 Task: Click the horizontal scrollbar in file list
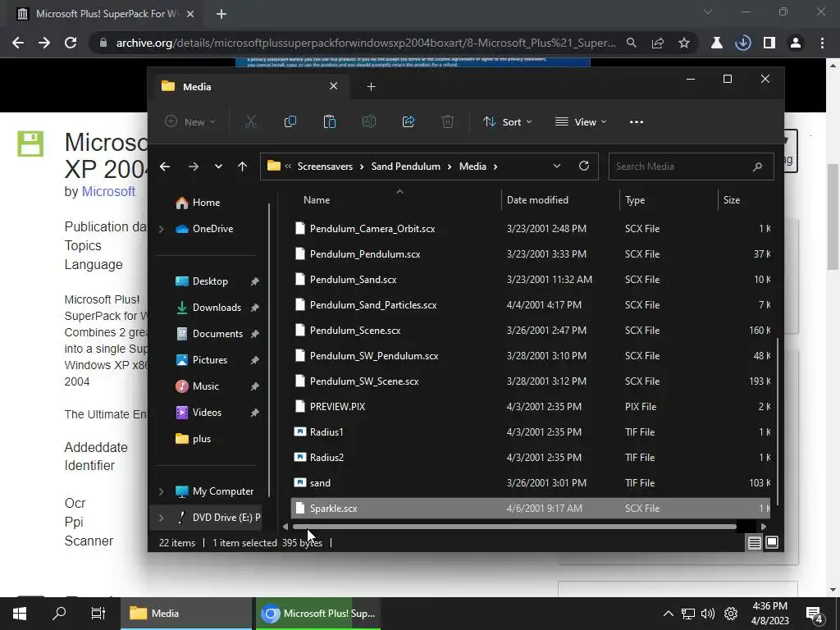tap(514, 527)
